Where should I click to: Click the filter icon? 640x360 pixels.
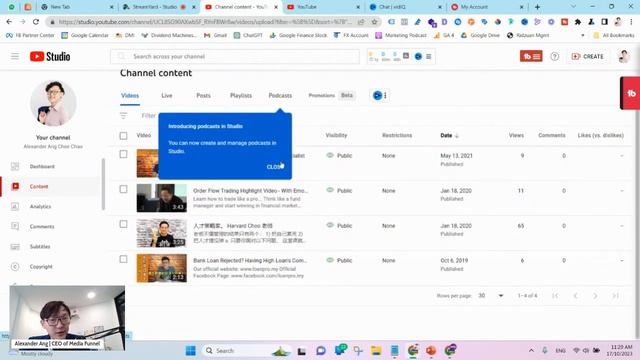pyautogui.click(x=124, y=116)
